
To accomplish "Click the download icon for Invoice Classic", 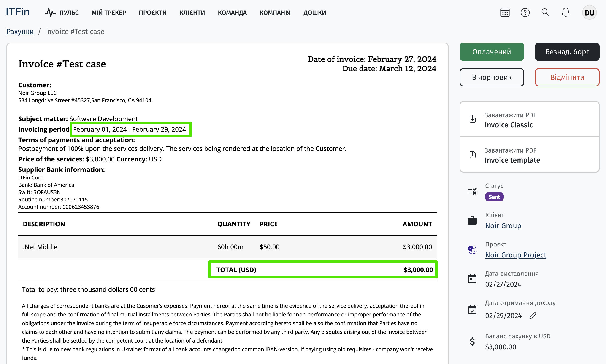I will (x=473, y=119).
